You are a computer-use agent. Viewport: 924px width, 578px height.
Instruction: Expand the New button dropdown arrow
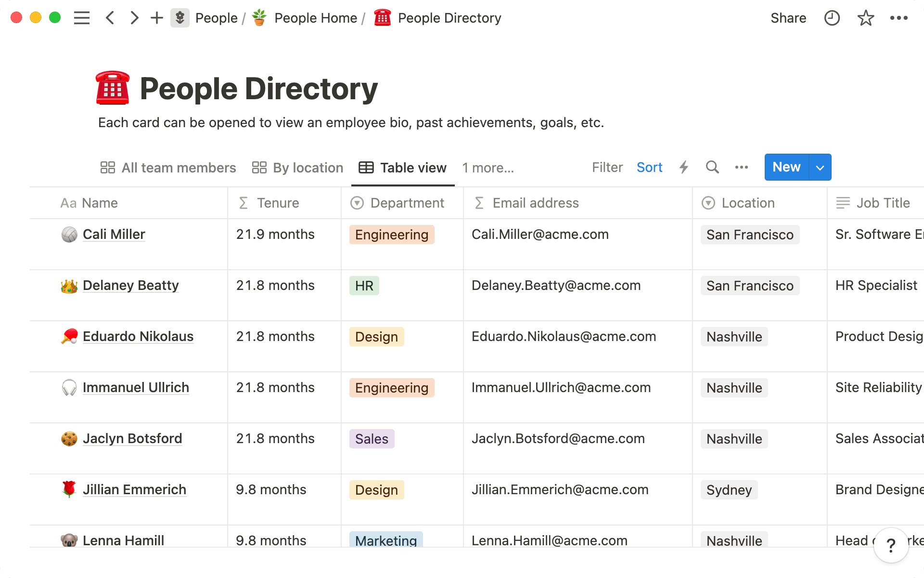pyautogui.click(x=820, y=167)
